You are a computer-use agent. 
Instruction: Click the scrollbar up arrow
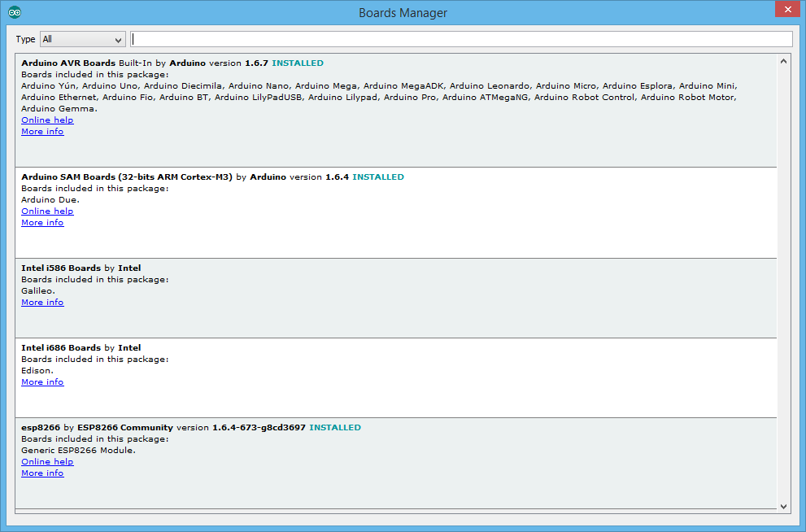tap(783, 61)
